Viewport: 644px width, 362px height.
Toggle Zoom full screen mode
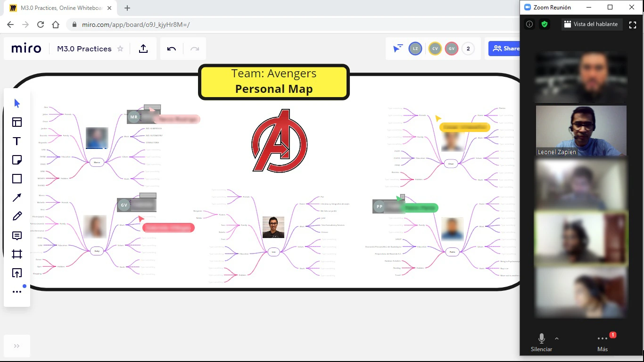tap(633, 25)
